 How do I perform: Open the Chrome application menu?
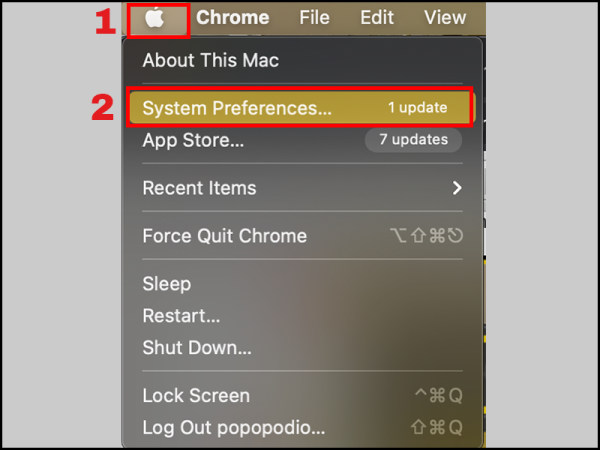(x=232, y=18)
